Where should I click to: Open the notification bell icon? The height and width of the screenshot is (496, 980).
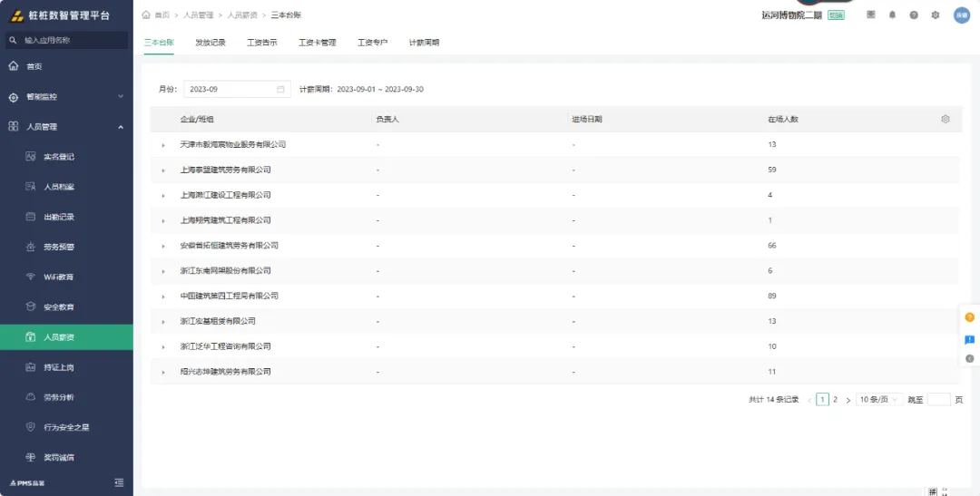(x=893, y=15)
